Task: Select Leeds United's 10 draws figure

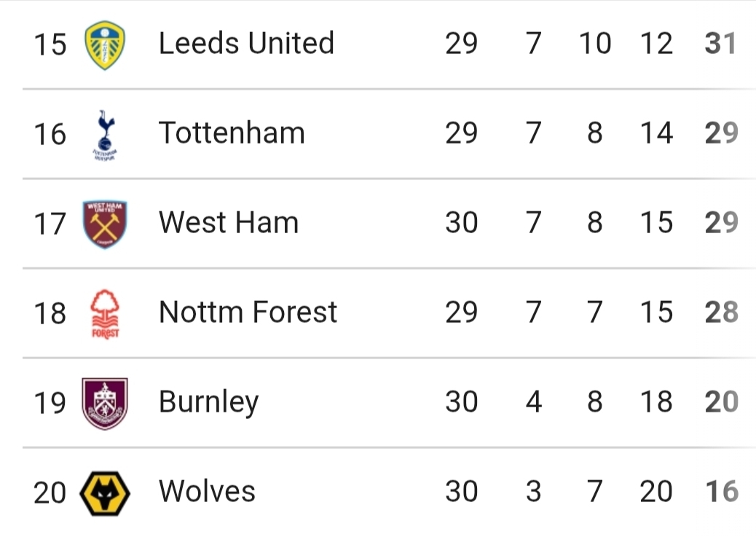Action: (x=595, y=44)
